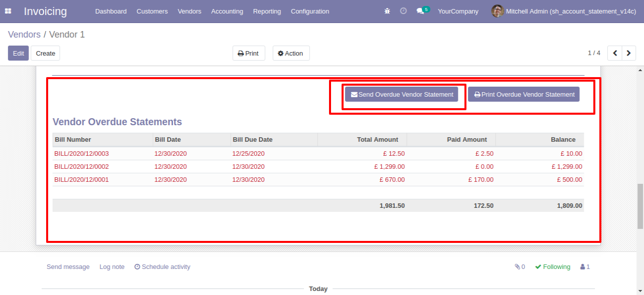This screenshot has height=295, width=644.
Task: Click the Edit button
Action: click(19, 53)
